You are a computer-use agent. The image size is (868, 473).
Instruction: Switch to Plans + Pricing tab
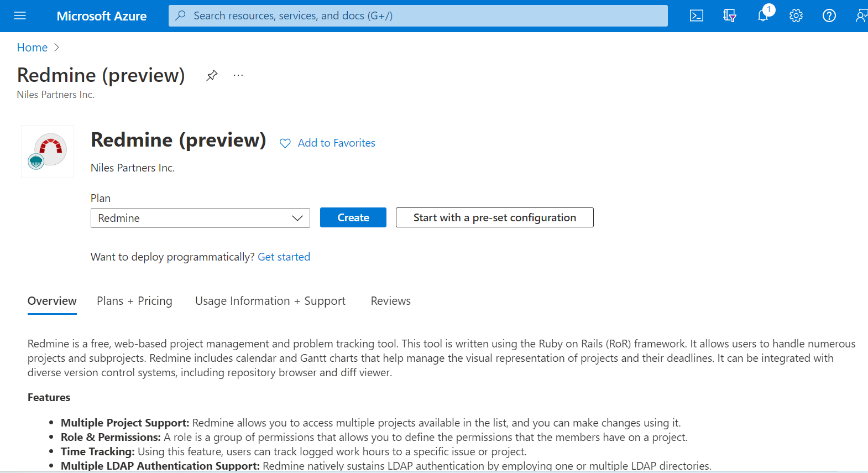tap(134, 301)
